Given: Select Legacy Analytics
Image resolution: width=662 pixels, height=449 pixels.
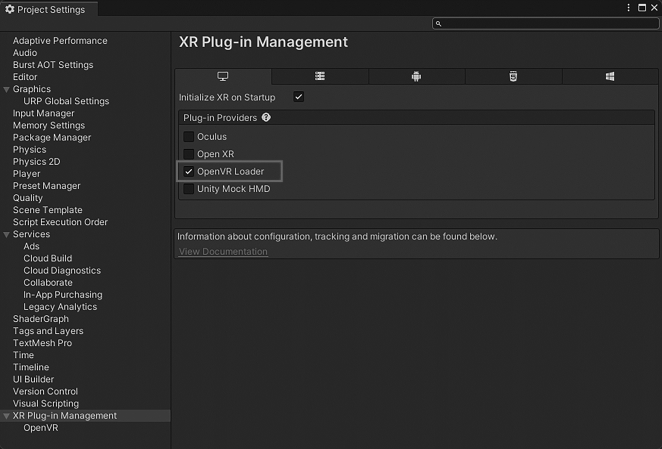Looking at the screenshot, I should [60, 307].
